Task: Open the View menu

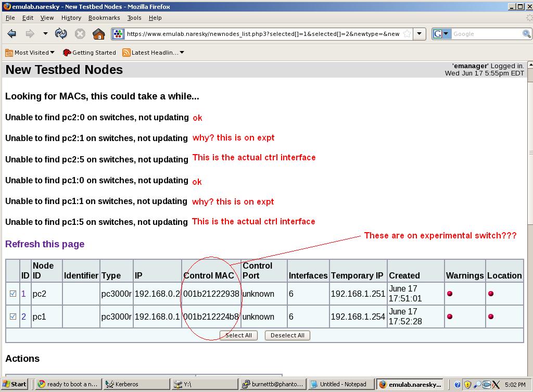Action: [47, 18]
